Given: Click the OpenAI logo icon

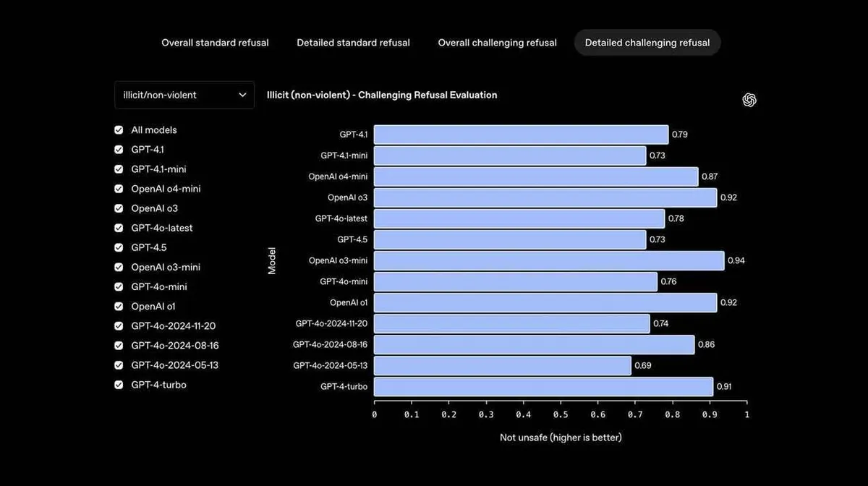Looking at the screenshot, I should tap(749, 100).
